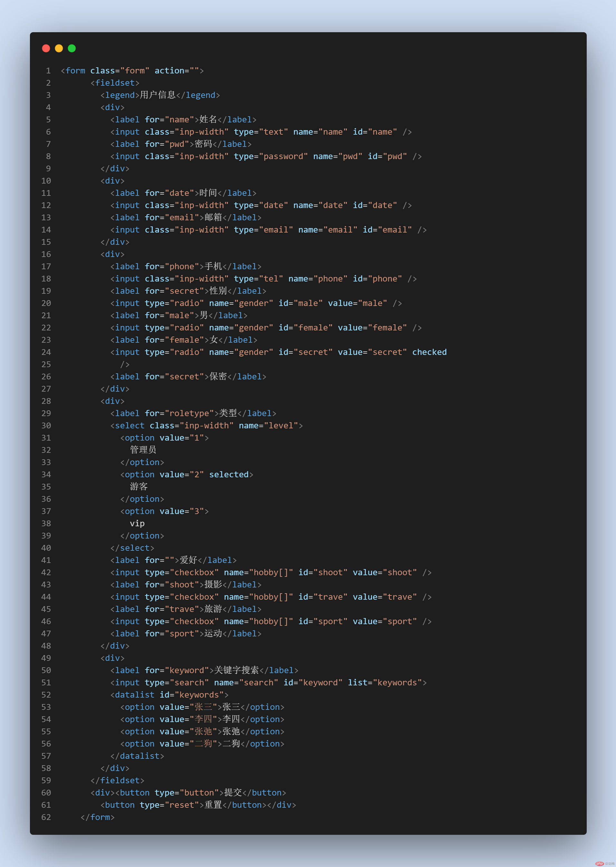Click label text 女 on line 23
Viewport: 616px width, 867px height.
point(214,340)
